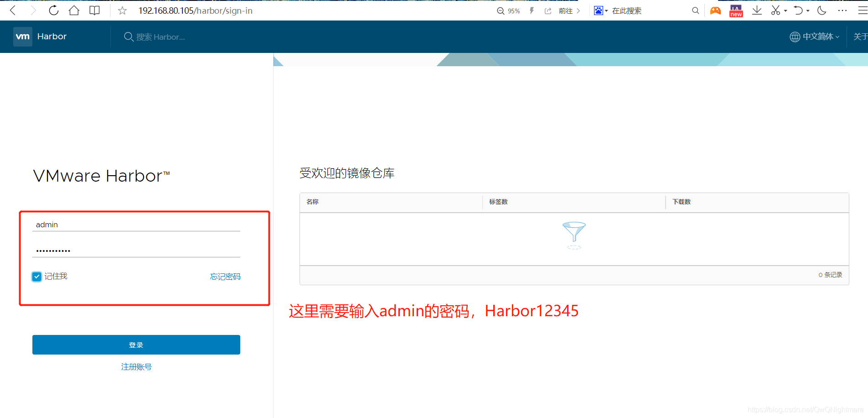Click the scissors screenshot tool icon
Image resolution: width=868 pixels, height=418 pixels.
point(775,10)
